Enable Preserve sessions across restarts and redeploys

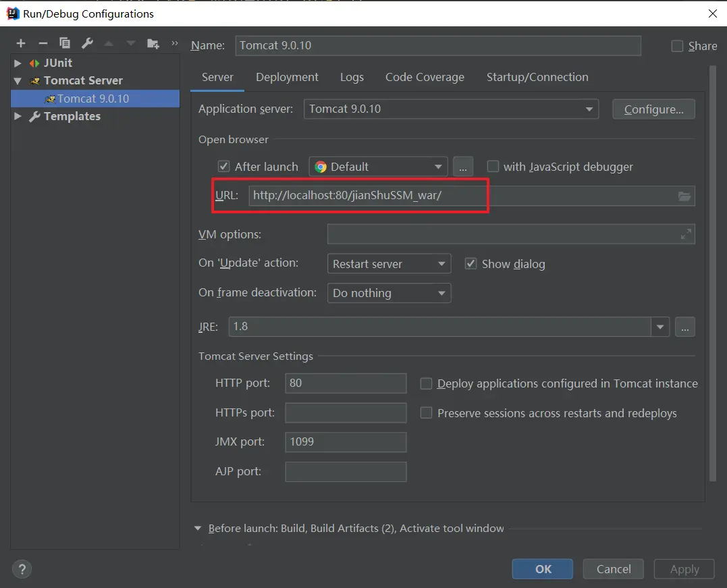tap(426, 412)
